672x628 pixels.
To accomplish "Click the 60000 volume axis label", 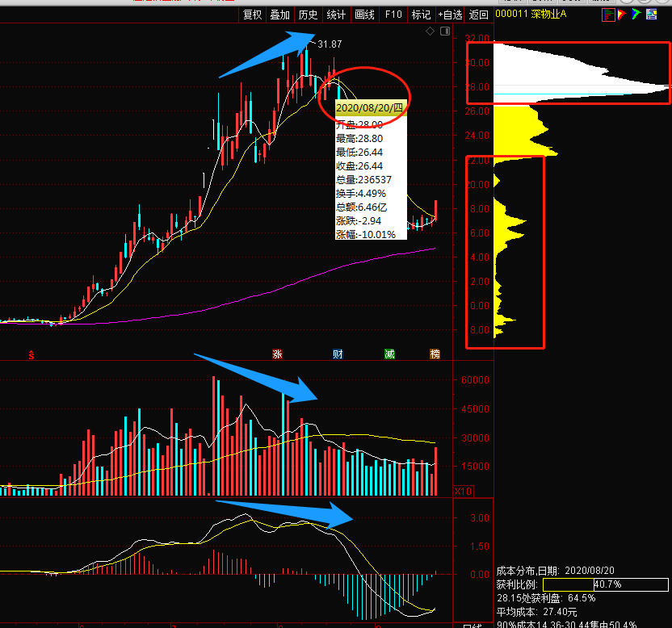I will click(475, 380).
